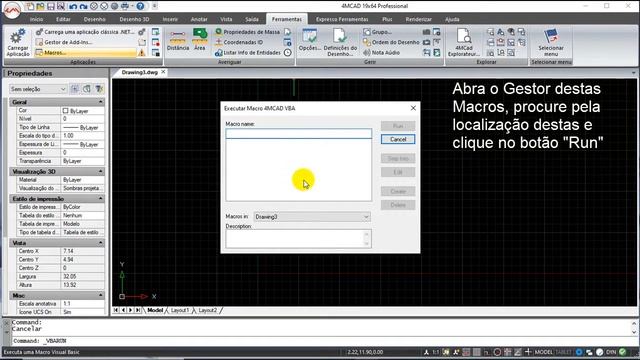
Task: Click the Save icon in quick access bar
Action: coord(51,6)
